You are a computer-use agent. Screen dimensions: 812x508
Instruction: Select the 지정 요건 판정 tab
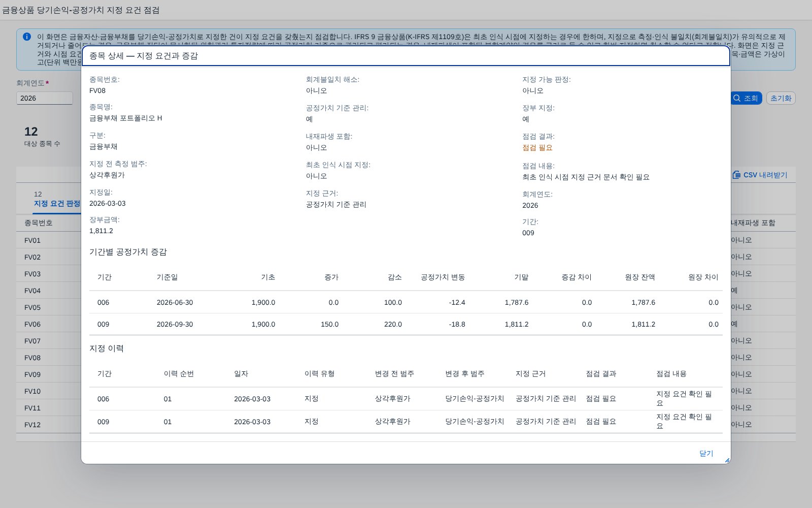[x=57, y=199]
